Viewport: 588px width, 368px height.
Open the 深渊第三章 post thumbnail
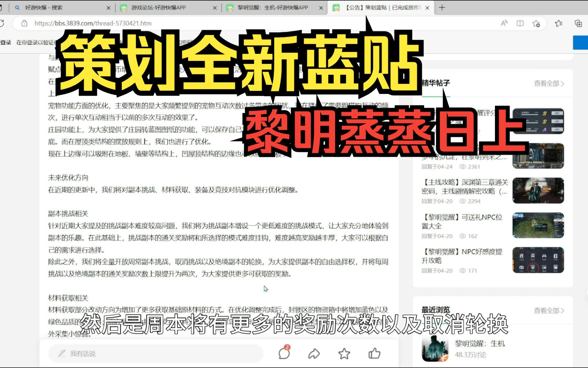point(538,190)
